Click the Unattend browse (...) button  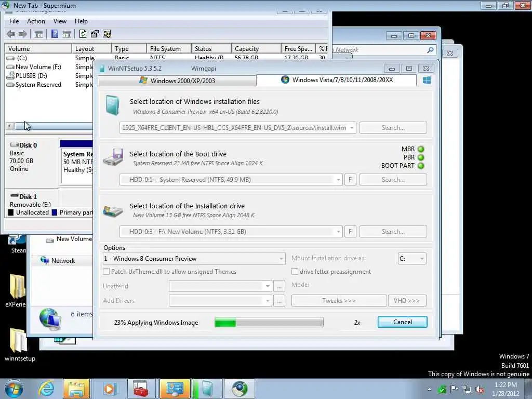click(279, 286)
